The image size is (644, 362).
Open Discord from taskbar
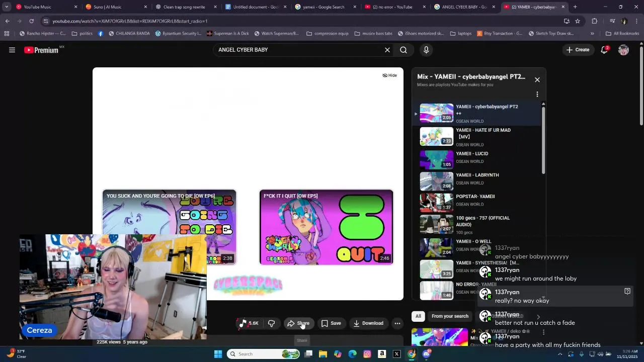[x=427, y=354]
